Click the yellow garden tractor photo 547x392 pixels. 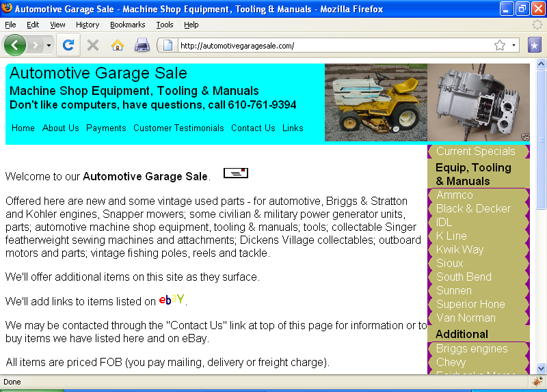pos(375,102)
